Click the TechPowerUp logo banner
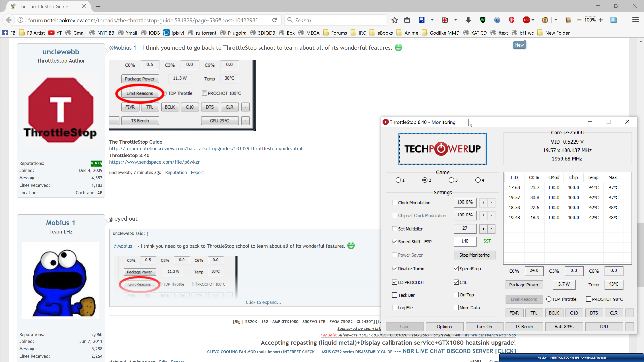Viewport: 644px width, 362px height. click(443, 149)
